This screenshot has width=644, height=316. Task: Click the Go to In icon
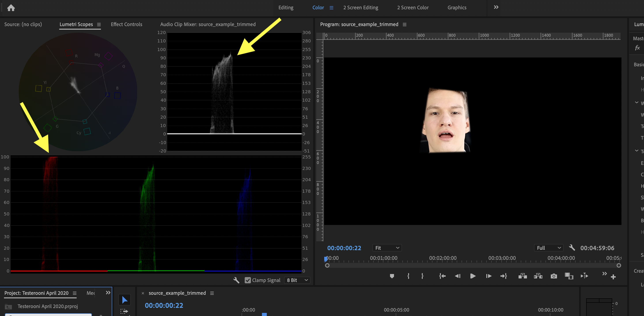point(442,276)
